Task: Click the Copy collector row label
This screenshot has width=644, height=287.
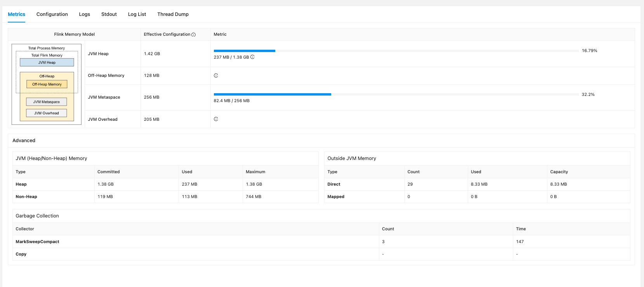Action: [21, 254]
